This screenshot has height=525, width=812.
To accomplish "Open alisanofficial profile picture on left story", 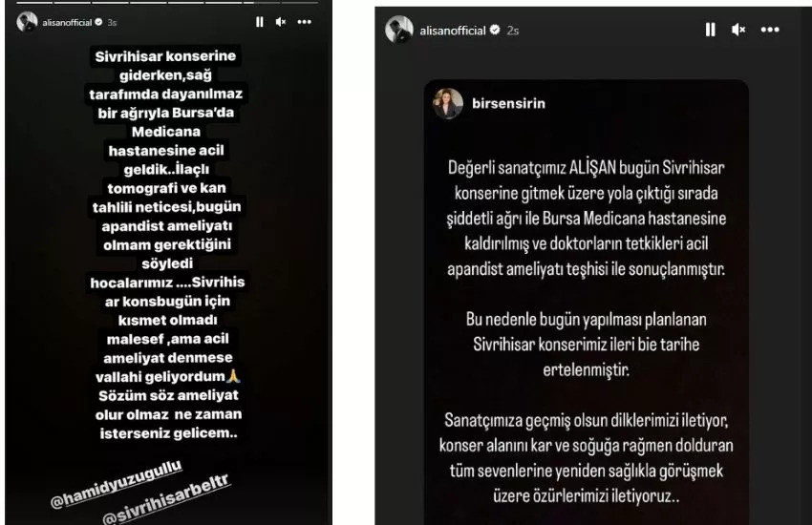I will point(27,22).
